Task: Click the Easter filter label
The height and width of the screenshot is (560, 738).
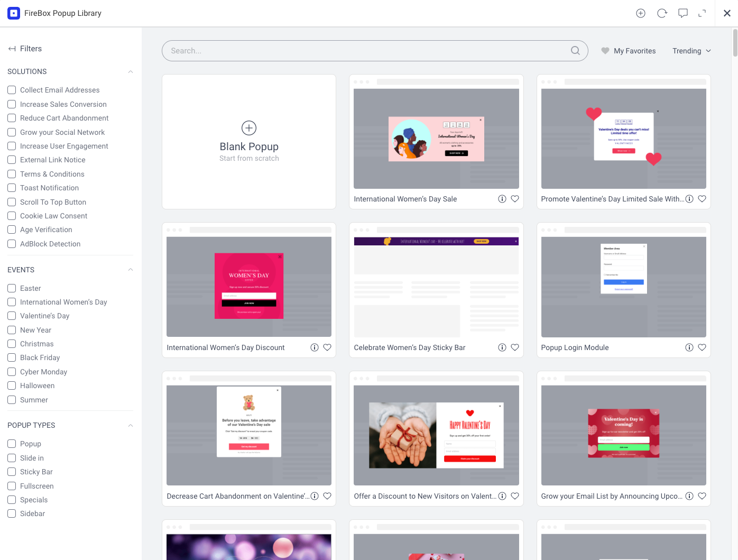Action: coord(30,288)
